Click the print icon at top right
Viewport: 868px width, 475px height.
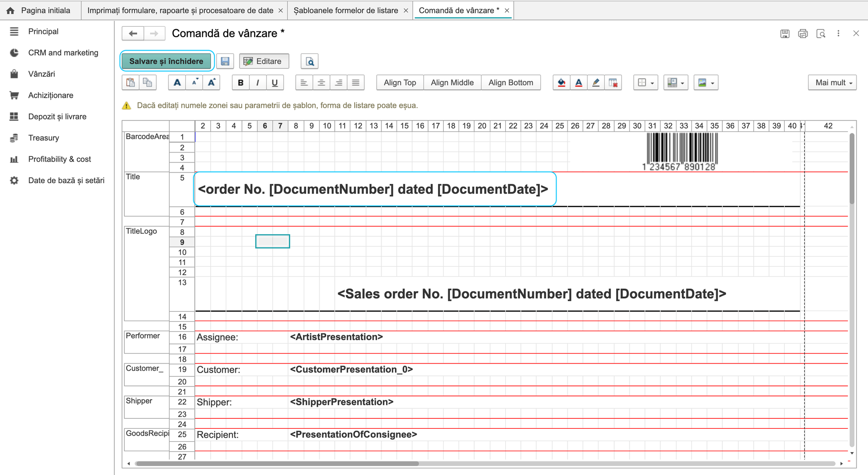[803, 33]
